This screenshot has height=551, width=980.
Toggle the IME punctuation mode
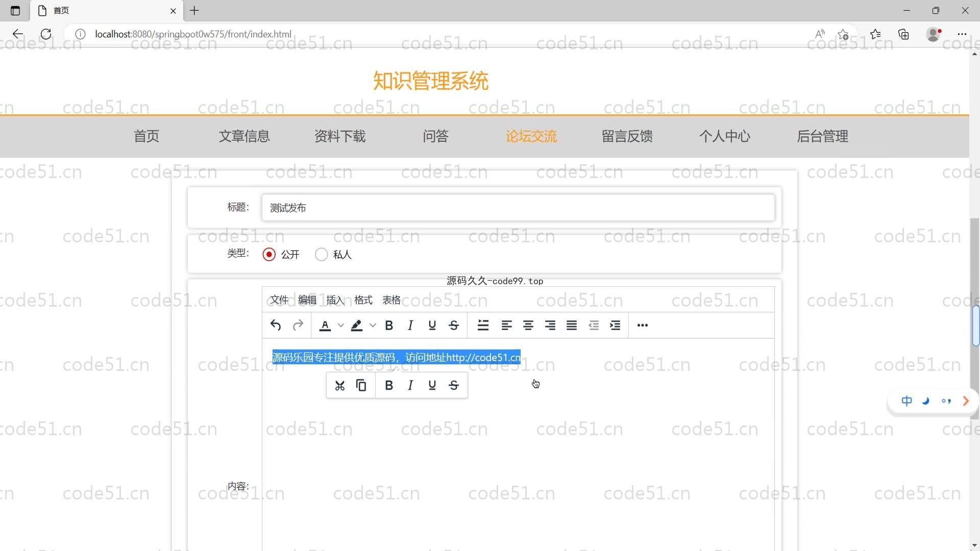click(x=946, y=401)
